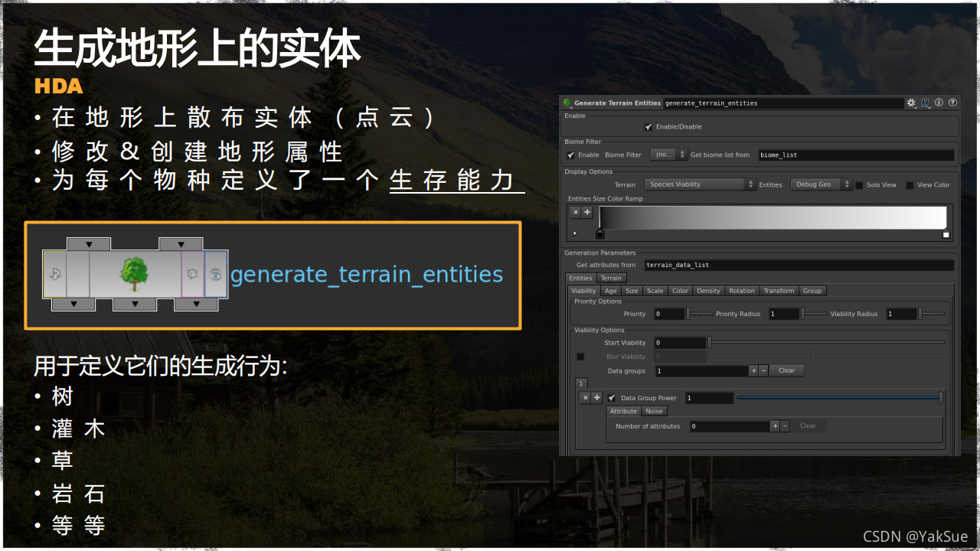This screenshot has width=980, height=551.
Task: Enable the Solo View checkbox
Action: tap(859, 185)
